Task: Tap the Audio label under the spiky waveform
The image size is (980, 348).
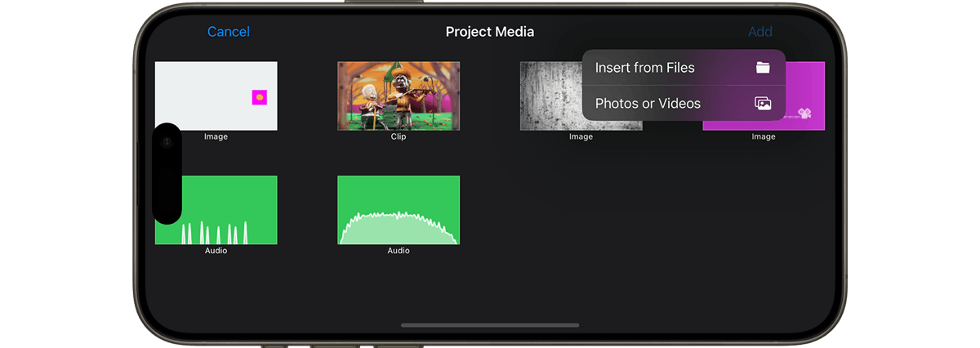Action: click(216, 251)
